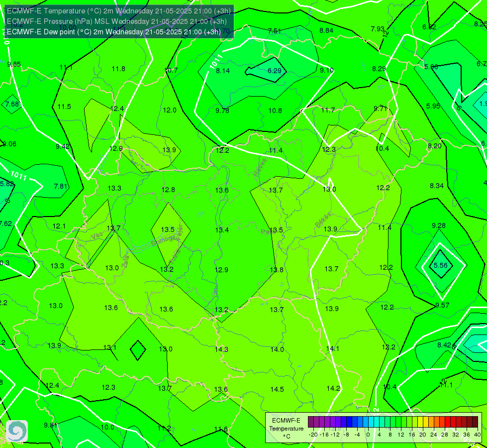Click the Békés county label
Image resolution: width=487 pixels, height=448 pixels.
(323, 220)
